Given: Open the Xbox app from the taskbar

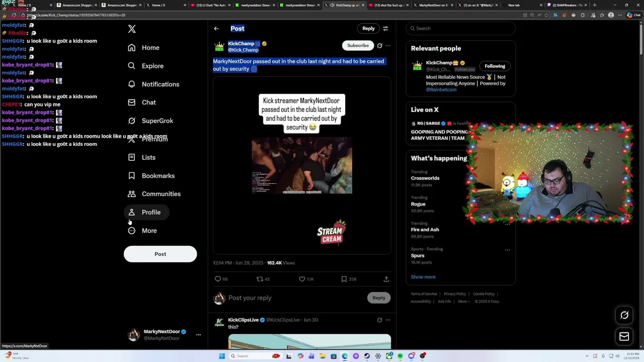Looking at the screenshot, I should [389, 356].
